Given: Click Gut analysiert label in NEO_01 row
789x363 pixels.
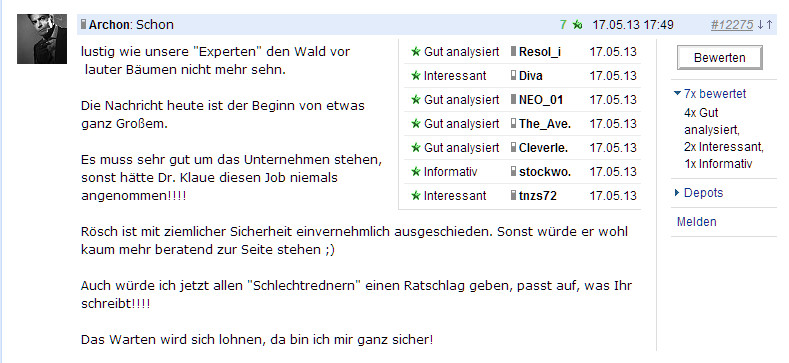Looking at the screenshot, I should click(461, 100).
